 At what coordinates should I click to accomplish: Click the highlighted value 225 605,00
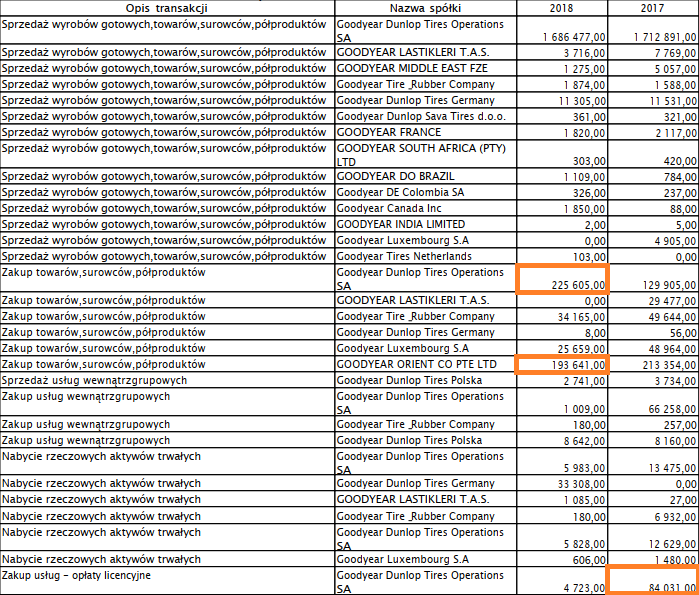(x=578, y=285)
